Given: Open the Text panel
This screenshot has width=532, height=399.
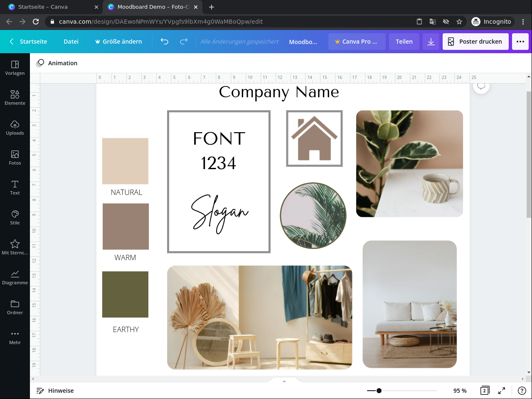Looking at the screenshot, I should tap(15, 187).
